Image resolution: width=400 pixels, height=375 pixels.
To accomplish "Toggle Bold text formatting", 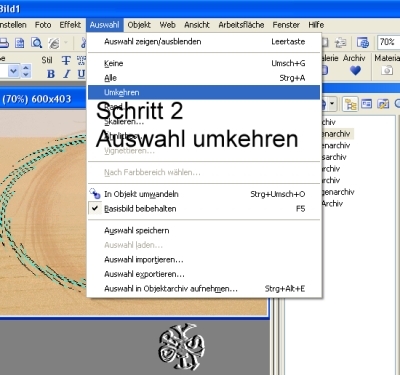I will [x=51, y=74].
